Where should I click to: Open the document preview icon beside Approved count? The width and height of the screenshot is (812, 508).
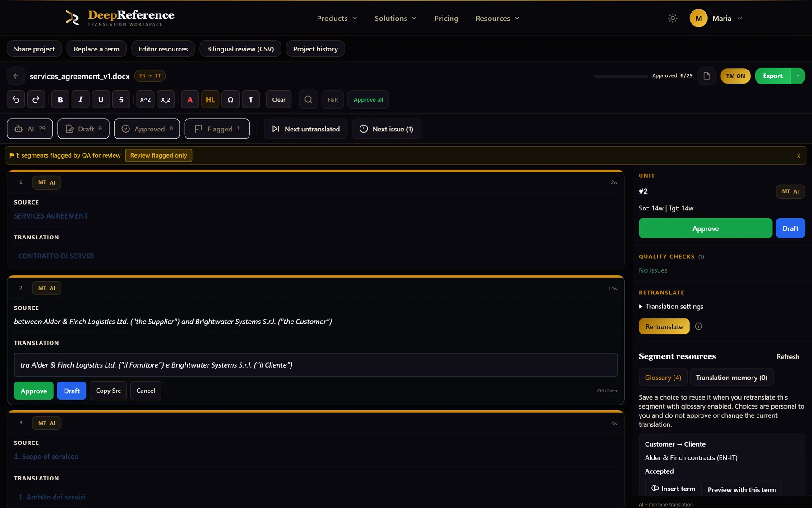(x=707, y=76)
